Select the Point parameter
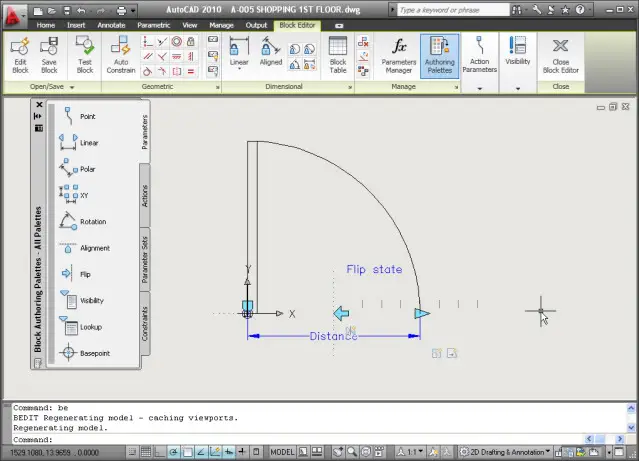 coord(77,116)
